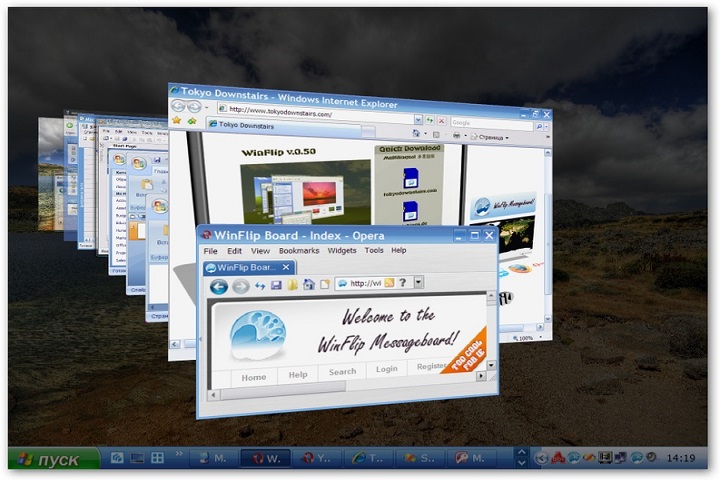Click Opera's grey Forward arrow button
The width and height of the screenshot is (720, 480).
coord(240,286)
